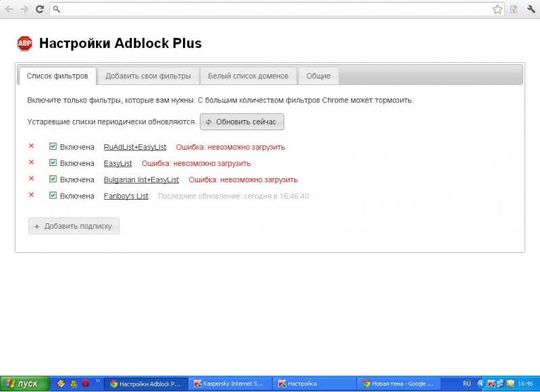Expand quick launch with the double-chevron
The image size is (540, 392).
point(98,381)
